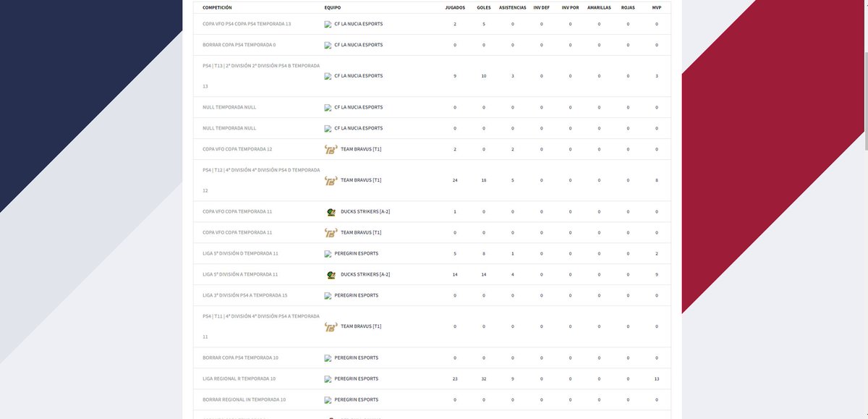Click Peregrin image icon in Borrar Copa Temporada 10 row
The height and width of the screenshot is (419, 868).
click(x=328, y=358)
